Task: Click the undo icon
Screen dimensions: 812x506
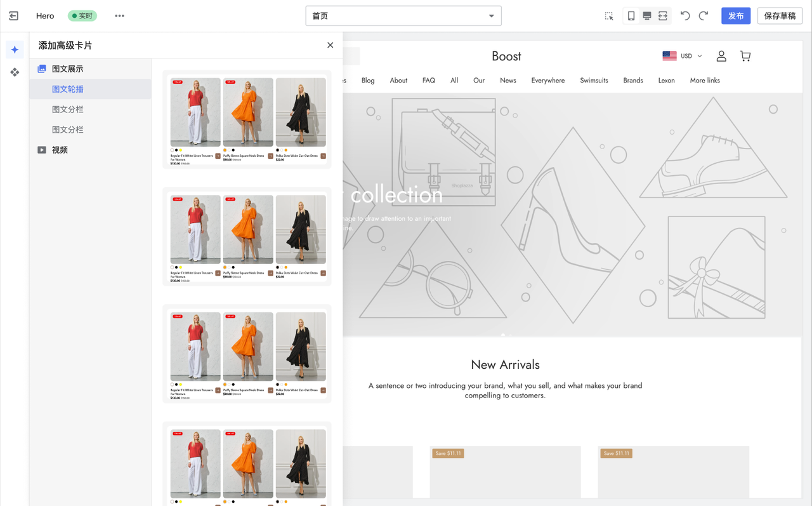Action: pyautogui.click(x=684, y=16)
